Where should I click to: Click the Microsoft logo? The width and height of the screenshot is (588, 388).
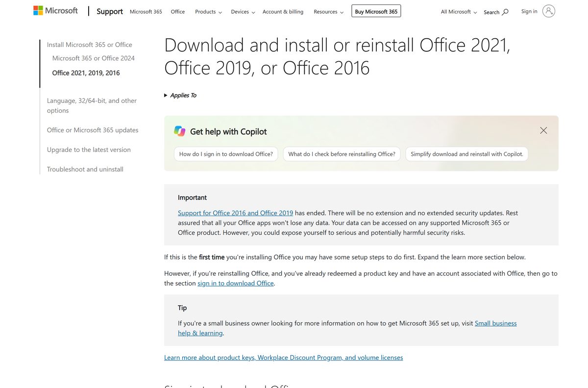[x=55, y=10]
